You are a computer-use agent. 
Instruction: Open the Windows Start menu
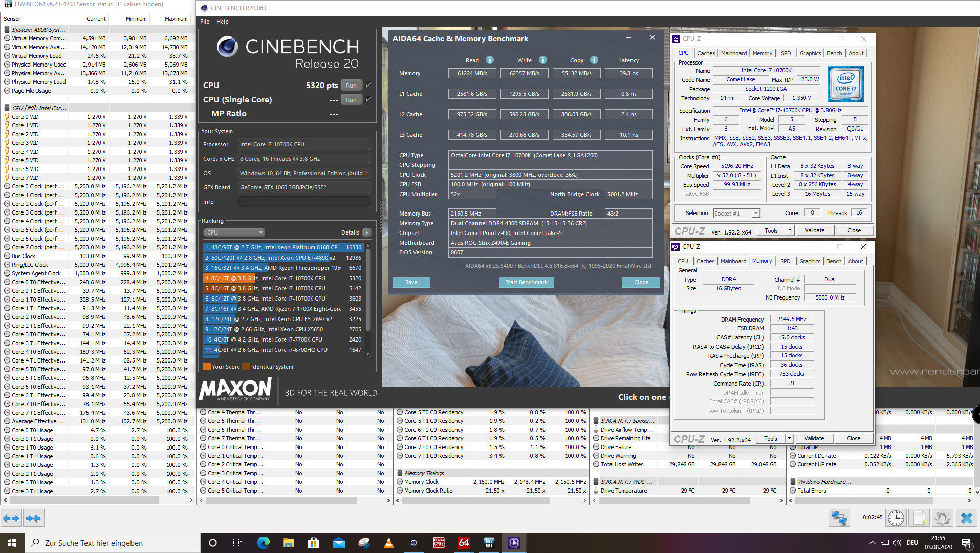click(x=12, y=543)
